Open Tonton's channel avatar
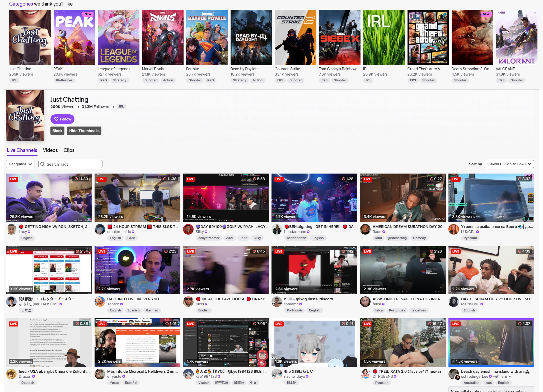 [100, 301]
